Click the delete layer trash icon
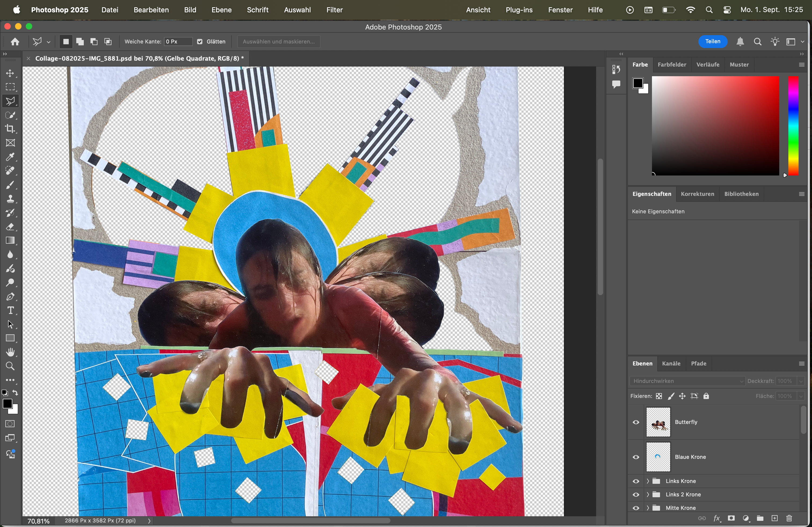This screenshot has width=812, height=527. tap(789, 518)
